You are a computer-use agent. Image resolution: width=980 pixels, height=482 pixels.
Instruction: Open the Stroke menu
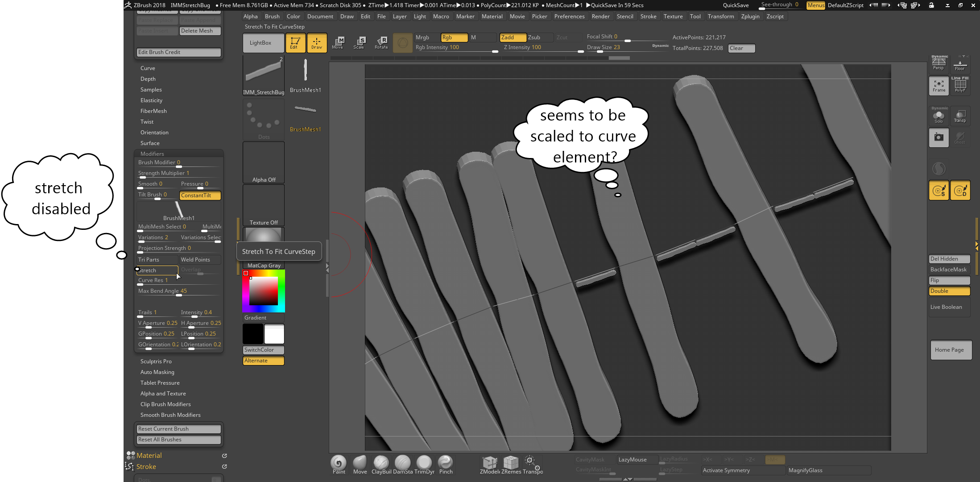coord(648,17)
